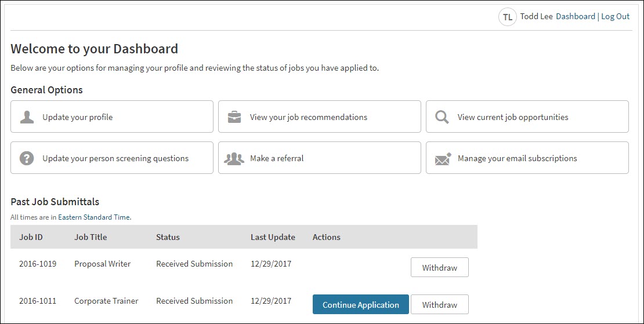Withdraw the Proposal Writer application
The image size is (644, 324).
[x=439, y=268]
